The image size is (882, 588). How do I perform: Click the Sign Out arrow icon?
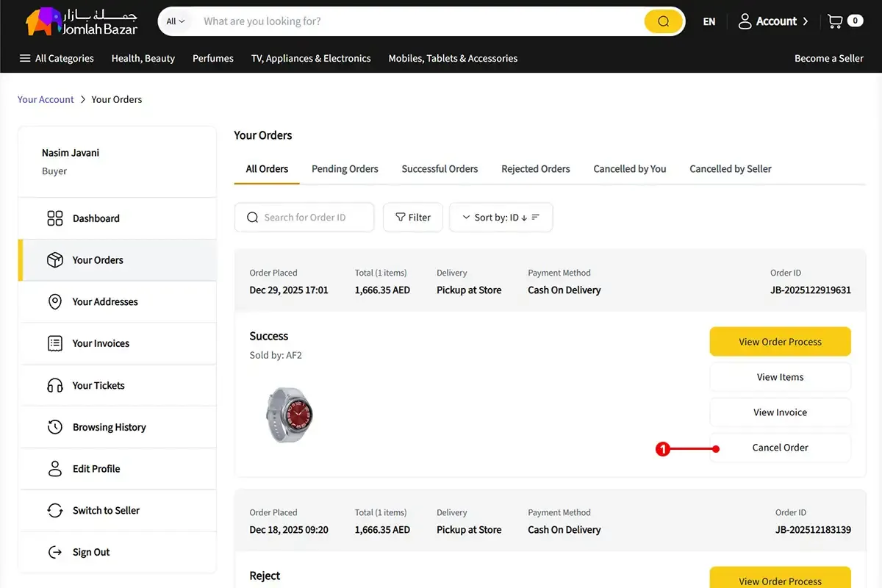(x=55, y=552)
